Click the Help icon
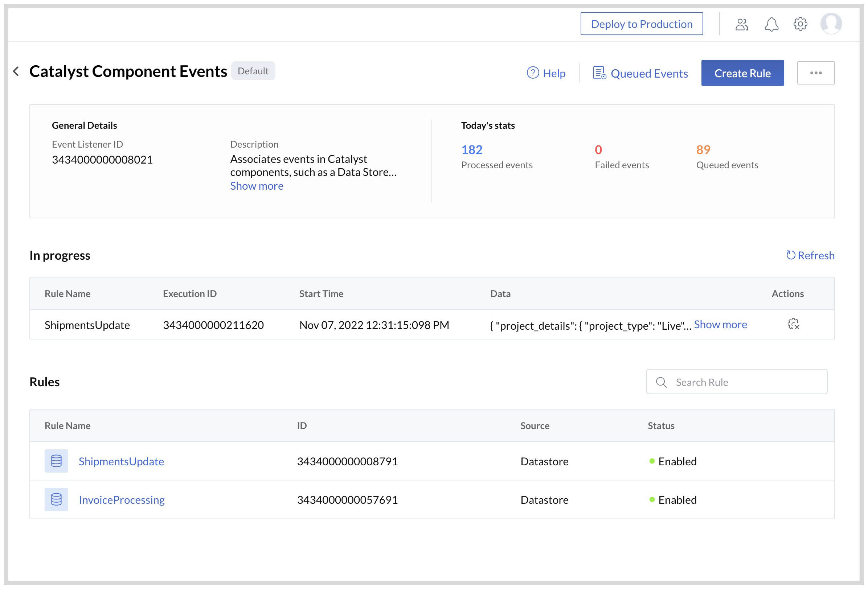 tap(533, 74)
